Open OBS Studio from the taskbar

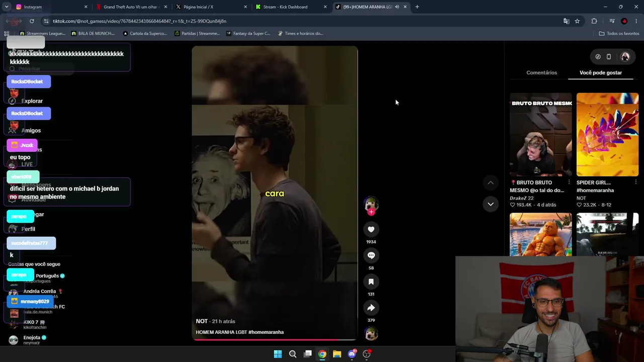pyautogui.click(x=367, y=354)
